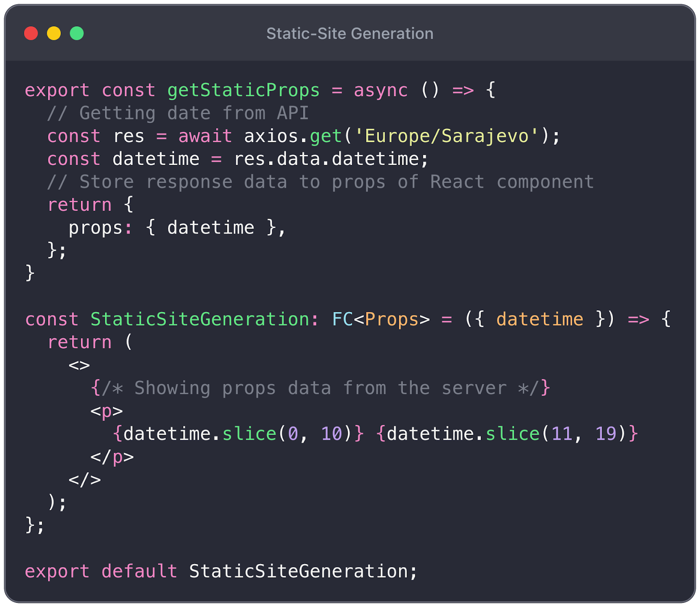Click the axios.get method call

[x=293, y=136]
